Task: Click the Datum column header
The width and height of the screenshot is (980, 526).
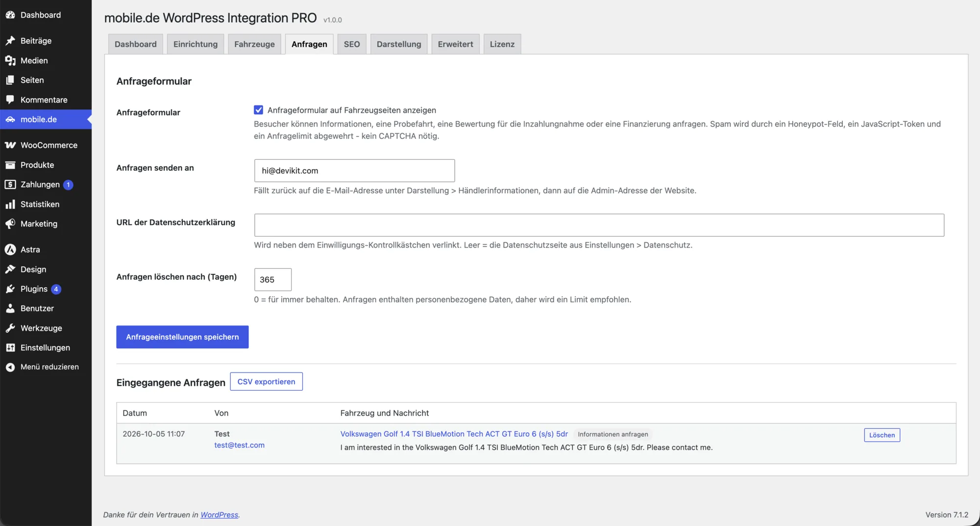Action: 135,413
